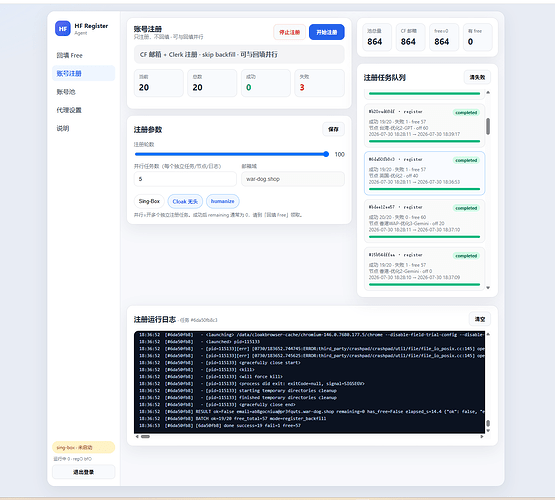Click the CF 邮箱 864 stat card
This screenshot has width=555, height=500.
pyautogui.click(x=411, y=37)
